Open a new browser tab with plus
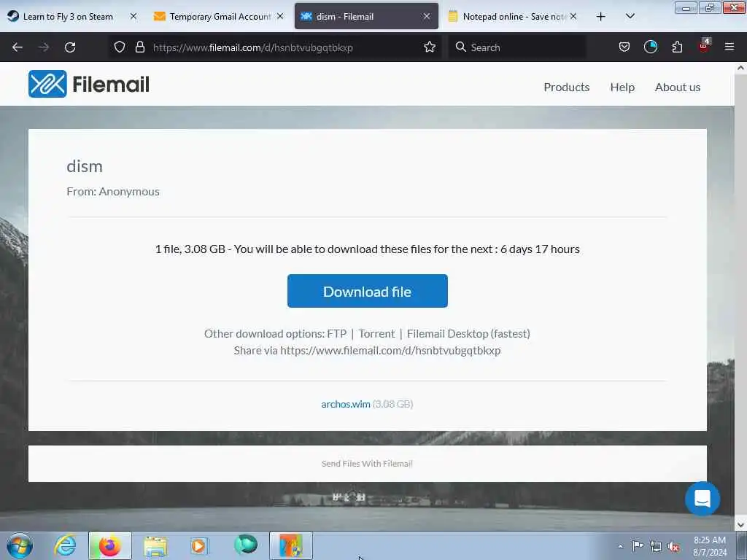This screenshot has width=747, height=560. click(601, 17)
